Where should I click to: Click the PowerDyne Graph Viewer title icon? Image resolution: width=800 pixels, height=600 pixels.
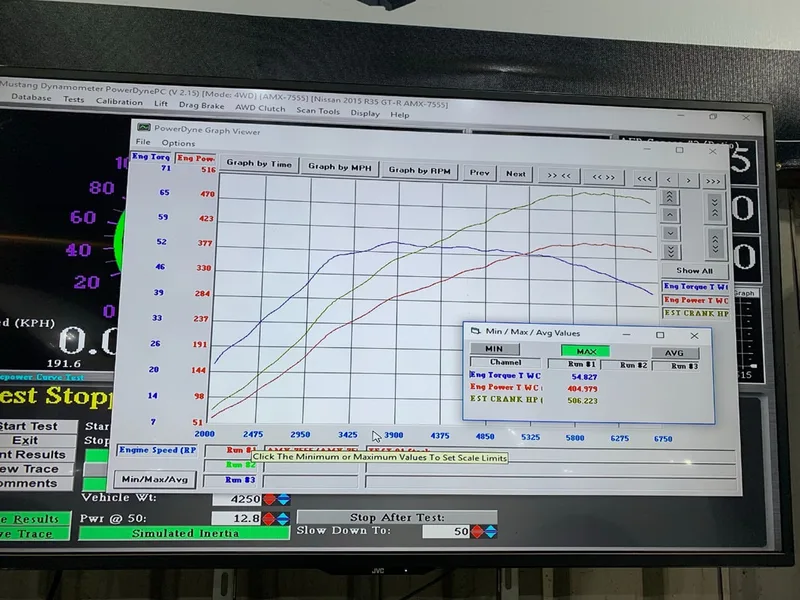(144, 127)
